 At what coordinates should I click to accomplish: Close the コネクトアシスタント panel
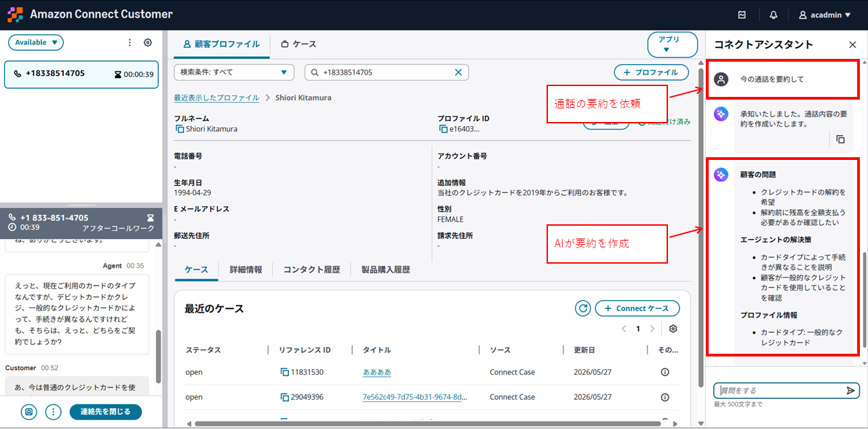[852, 45]
